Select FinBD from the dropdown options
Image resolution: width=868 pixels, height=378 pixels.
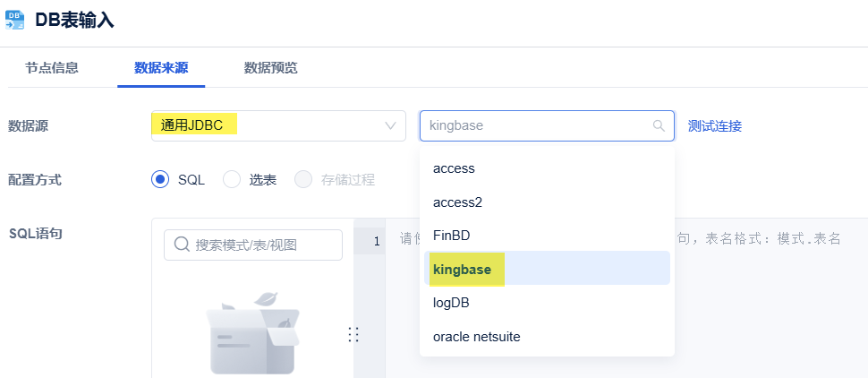[451, 236]
